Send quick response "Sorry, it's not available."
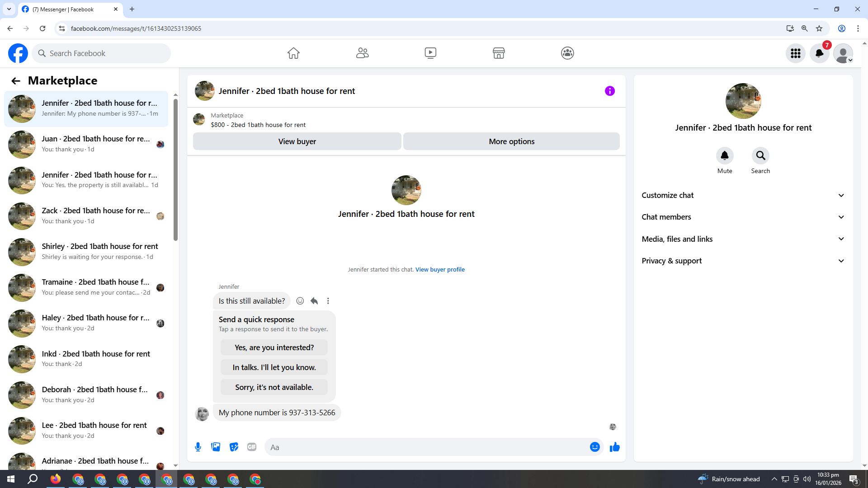The image size is (868, 488). pyautogui.click(x=274, y=387)
